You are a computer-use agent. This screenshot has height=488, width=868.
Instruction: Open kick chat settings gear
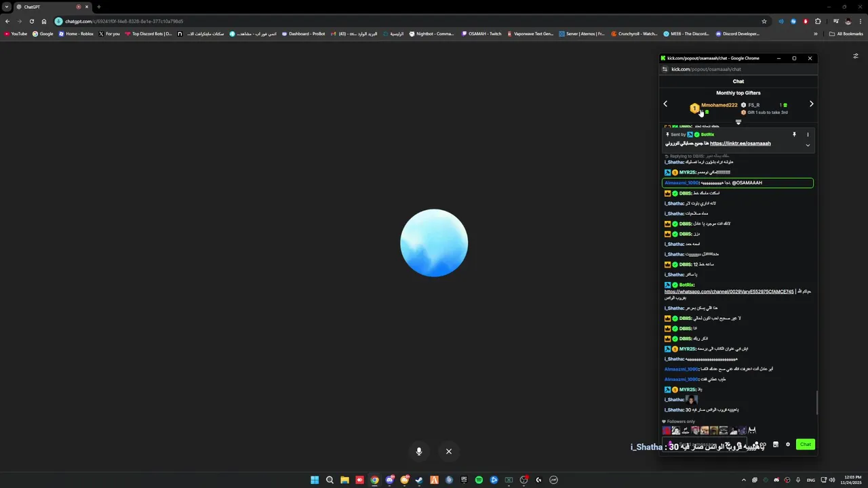788,445
